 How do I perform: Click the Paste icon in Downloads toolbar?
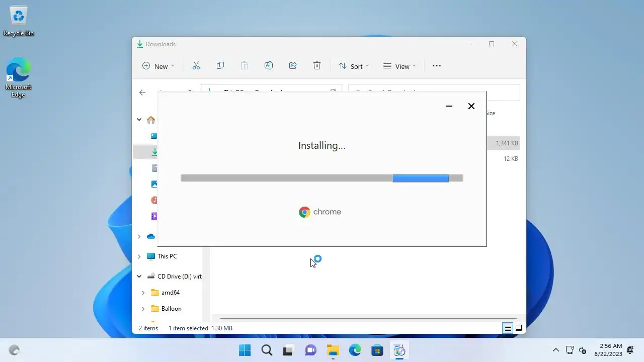coord(245,66)
